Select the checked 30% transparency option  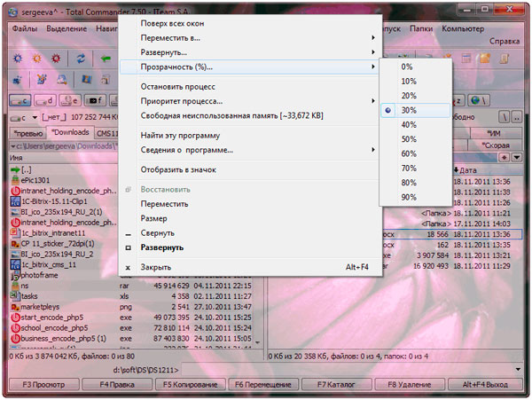point(416,110)
